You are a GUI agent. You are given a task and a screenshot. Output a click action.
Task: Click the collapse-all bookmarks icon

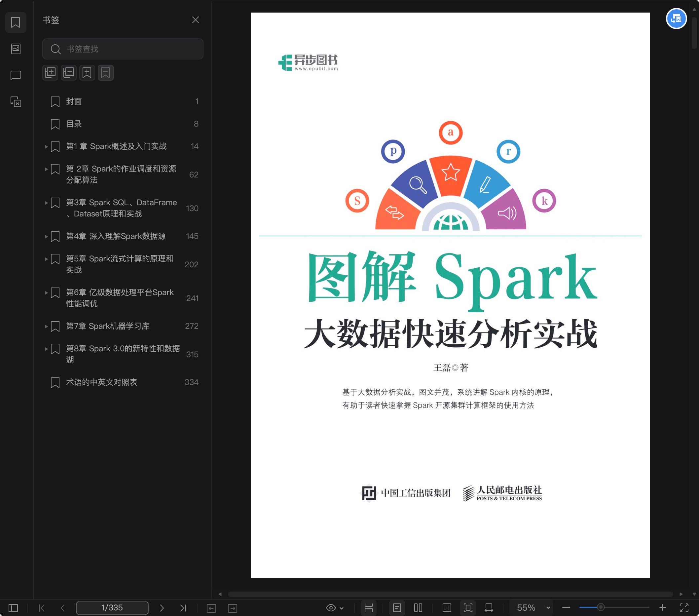click(69, 72)
